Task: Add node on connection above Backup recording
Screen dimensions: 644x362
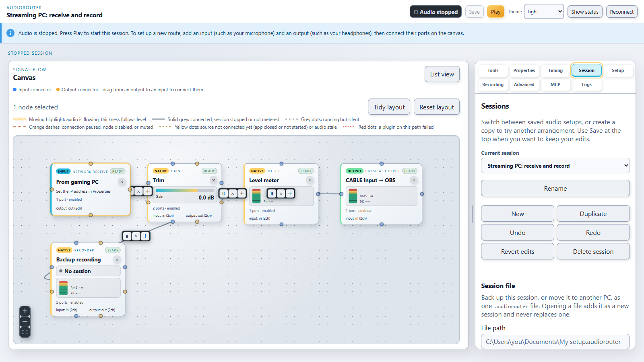Action: [x=145, y=236]
